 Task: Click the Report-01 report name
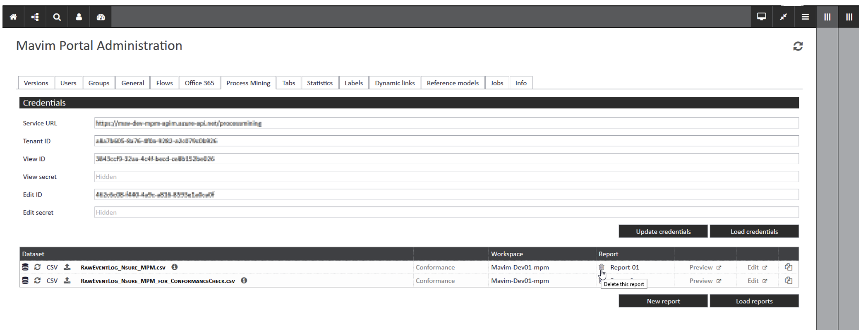click(x=624, y=267)
